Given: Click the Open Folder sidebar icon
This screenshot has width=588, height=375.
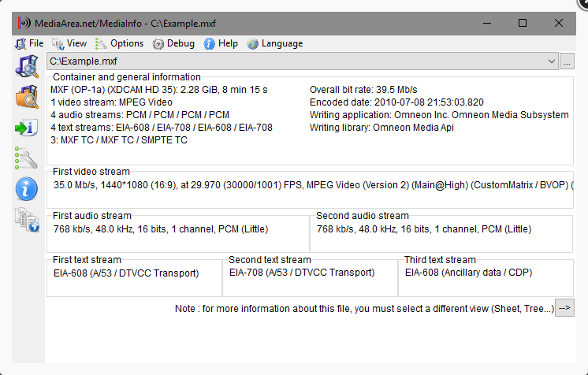Looking at the screenshot, I should click(x=27, y=97).
